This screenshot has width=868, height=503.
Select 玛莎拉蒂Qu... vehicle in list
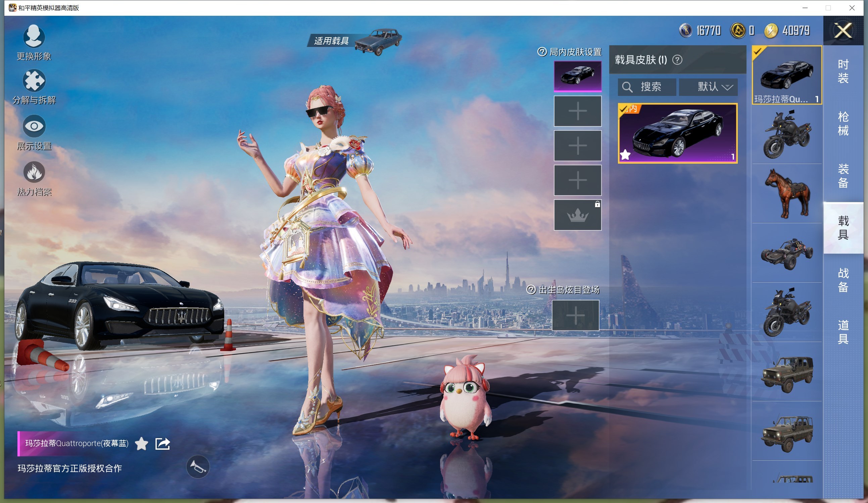(787, 75)
